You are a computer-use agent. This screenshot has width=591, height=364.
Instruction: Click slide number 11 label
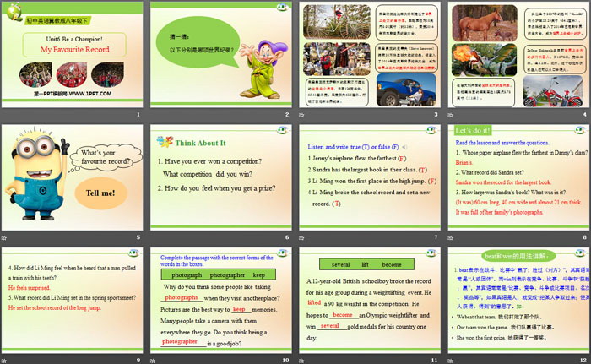[435, 361]
